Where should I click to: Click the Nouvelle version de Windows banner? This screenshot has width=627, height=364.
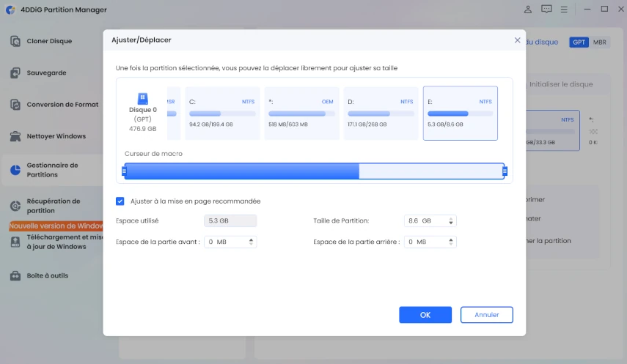(56, 226)
